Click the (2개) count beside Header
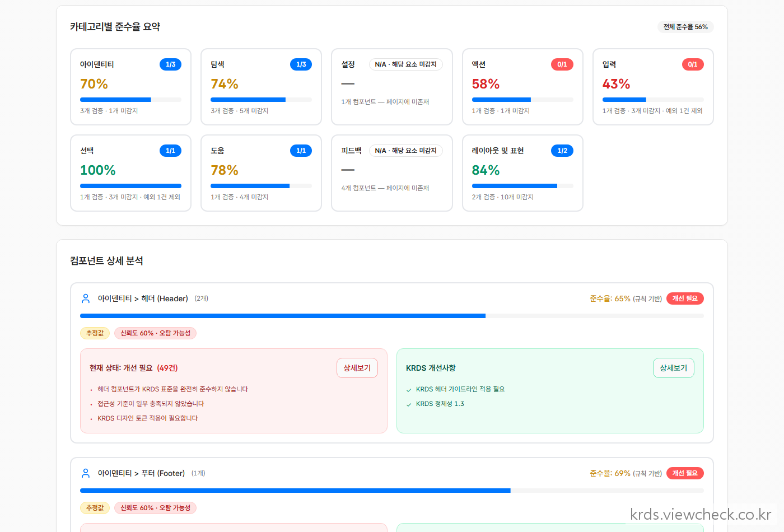The height and width of the screenshot is (532, 784). pos(202,298)
